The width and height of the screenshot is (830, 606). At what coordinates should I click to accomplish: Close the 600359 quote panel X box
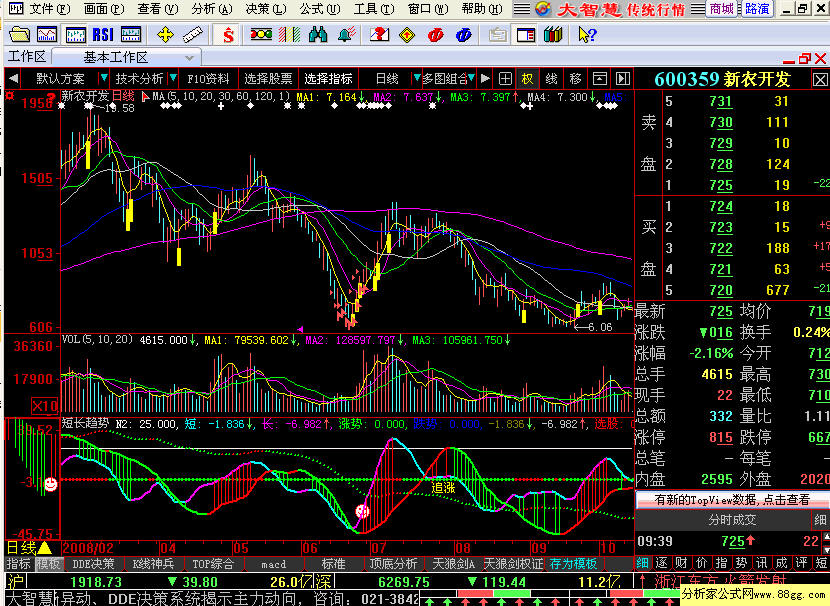point(820,80)
